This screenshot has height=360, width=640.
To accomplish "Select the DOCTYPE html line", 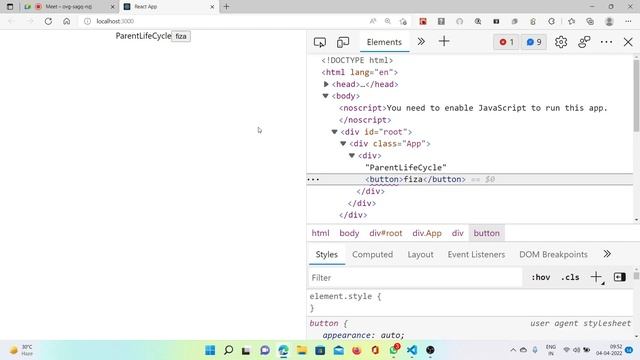I will [357, 60].
